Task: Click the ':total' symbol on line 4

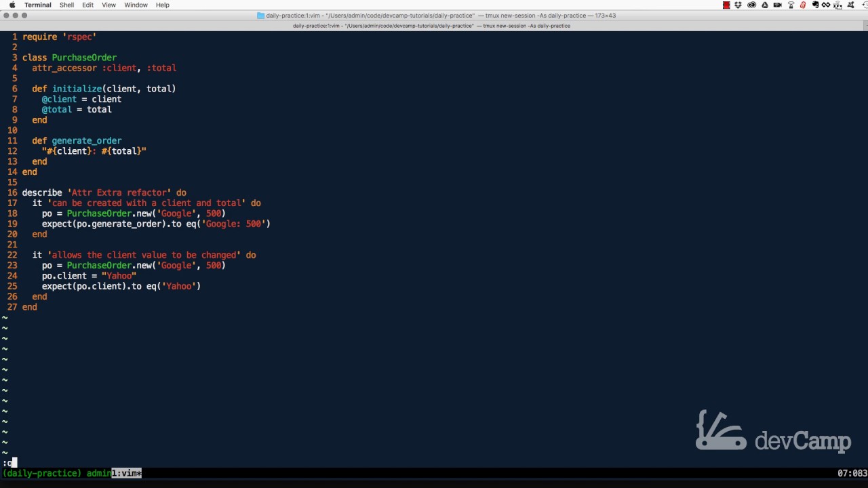Action: point(161,68)
